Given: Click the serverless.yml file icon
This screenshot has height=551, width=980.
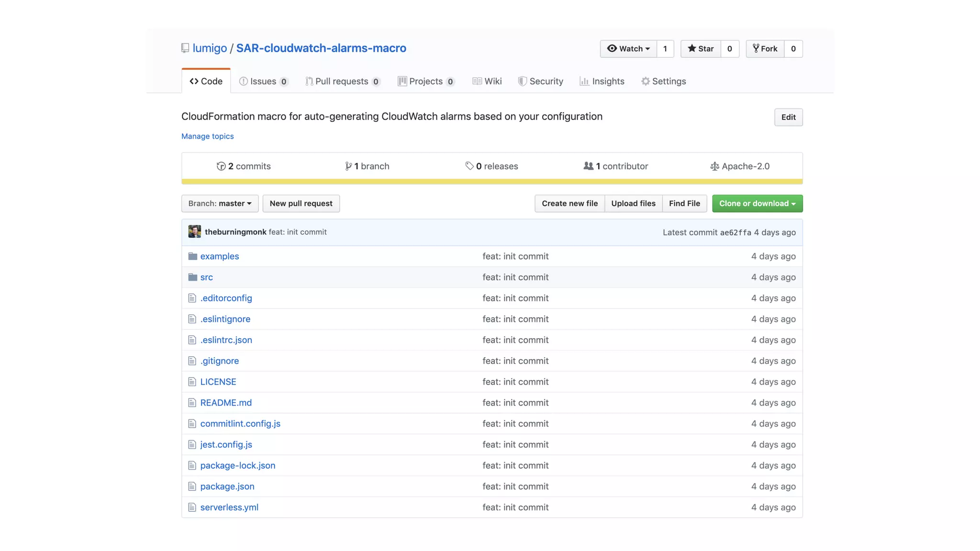Looking at the screenshot, I should point(192,507).
